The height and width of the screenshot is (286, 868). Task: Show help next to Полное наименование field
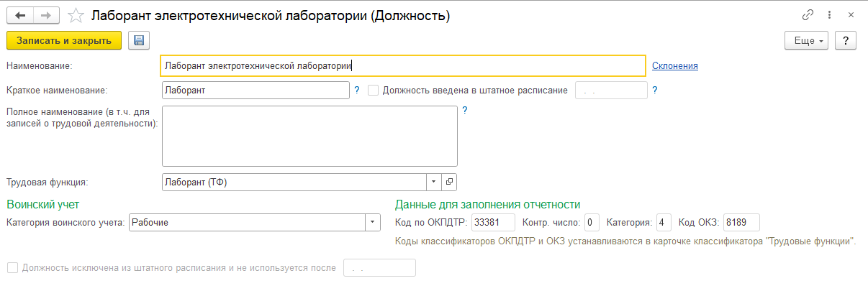[x=465, y=111]
